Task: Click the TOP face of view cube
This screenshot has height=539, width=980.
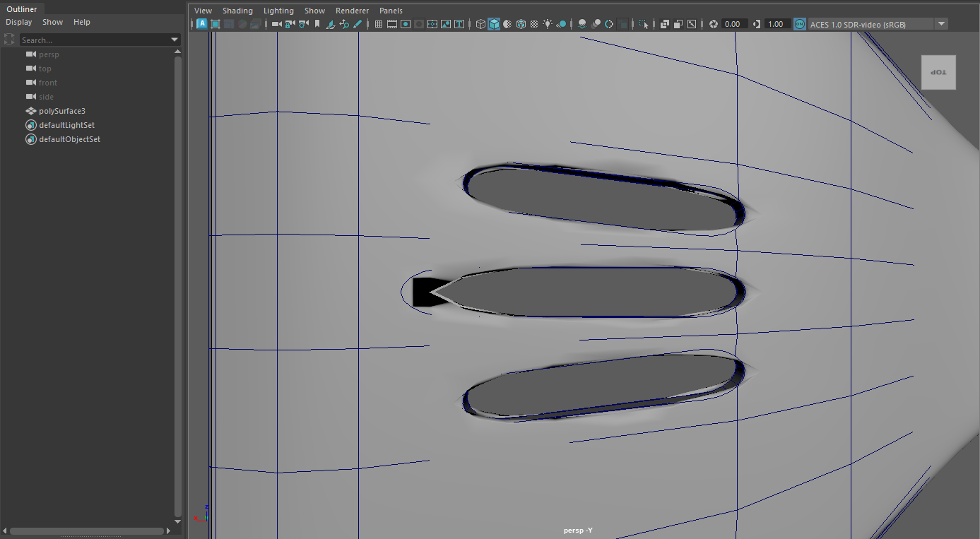Action: [x=938, y=72]
